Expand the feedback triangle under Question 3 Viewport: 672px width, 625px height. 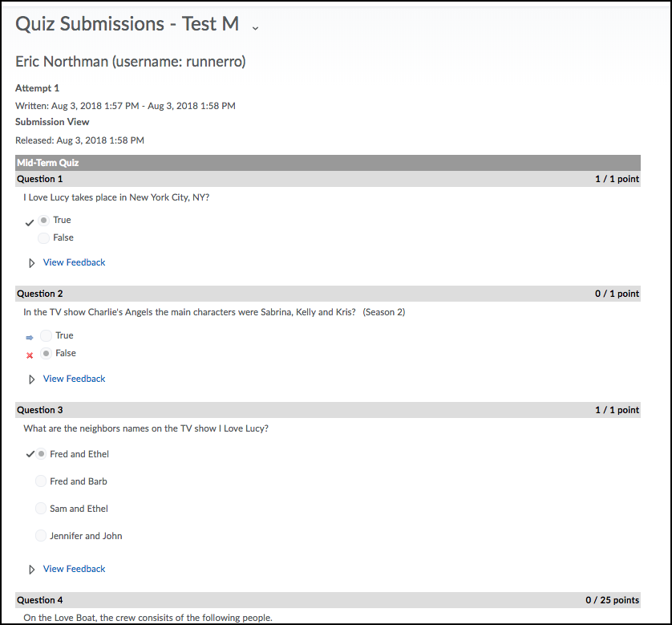(32, 570)
